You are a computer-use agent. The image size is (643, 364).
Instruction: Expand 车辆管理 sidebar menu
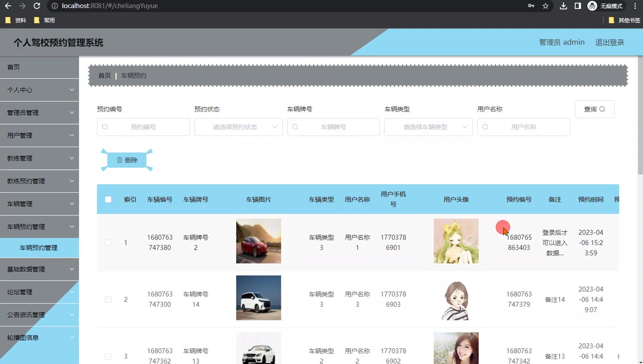point(39,204)
